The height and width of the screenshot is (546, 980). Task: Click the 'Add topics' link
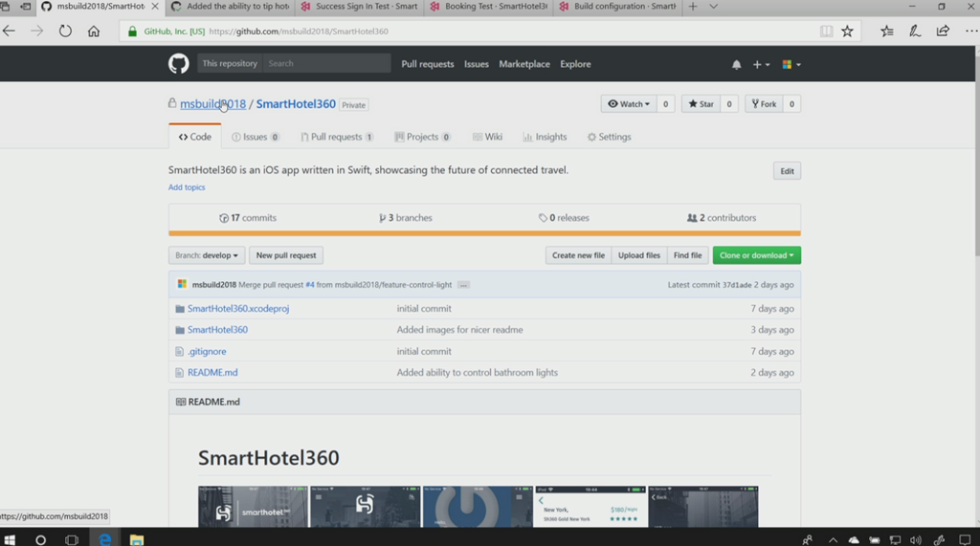[187, 187]
